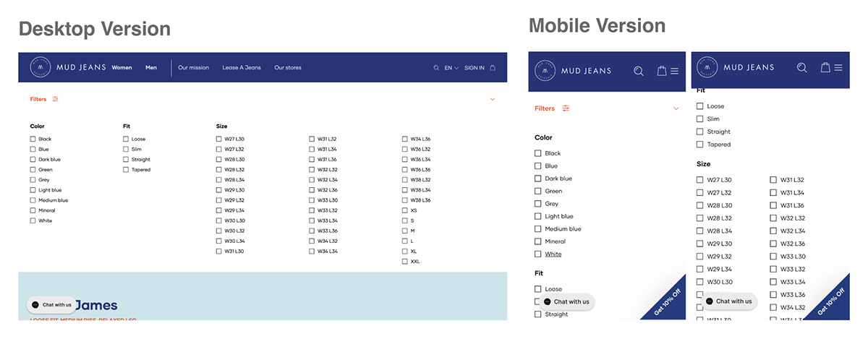The width and height of the screenshot is (868, 339).
Task: Click the desktop Filters label
Action: (x=38, y=99)
